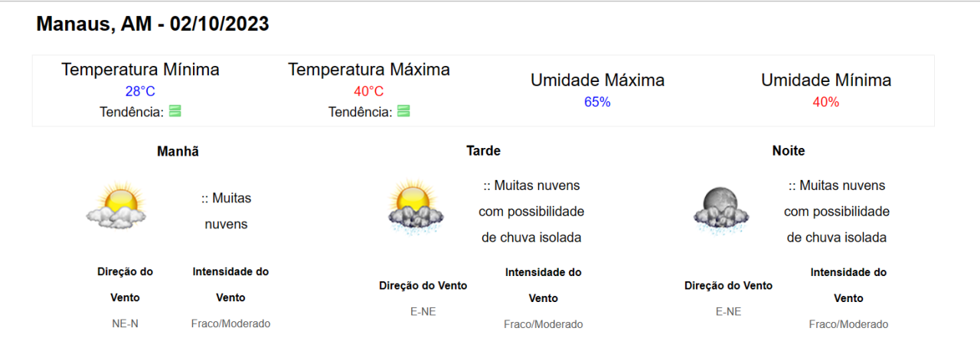Select the Tarde period heading

(483, 151)
